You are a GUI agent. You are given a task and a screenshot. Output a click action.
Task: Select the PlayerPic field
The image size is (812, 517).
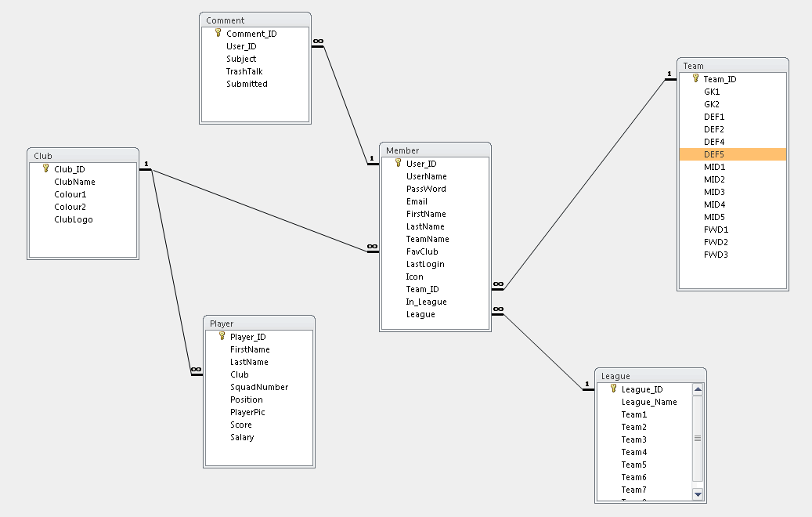247,412
